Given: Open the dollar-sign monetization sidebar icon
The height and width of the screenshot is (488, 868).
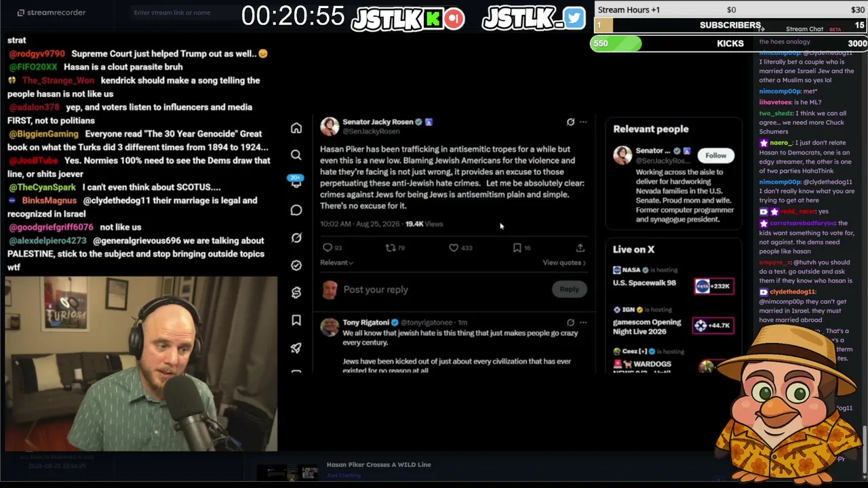Looking at the screenshot, I should coord(296,293).
